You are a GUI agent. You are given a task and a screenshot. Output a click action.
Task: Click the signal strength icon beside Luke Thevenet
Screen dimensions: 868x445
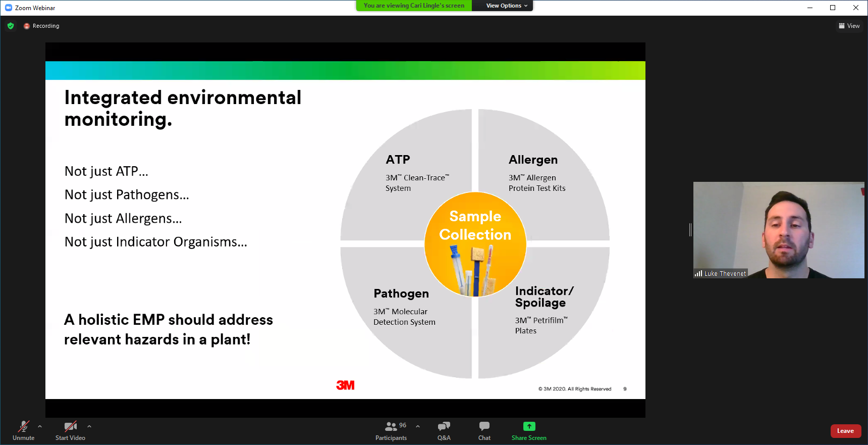[x=698, y=273]
